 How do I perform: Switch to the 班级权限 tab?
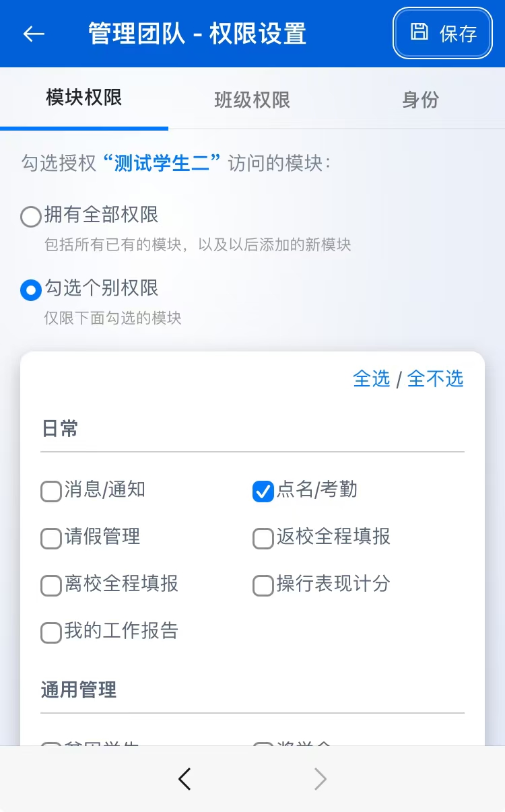[252, 100]
